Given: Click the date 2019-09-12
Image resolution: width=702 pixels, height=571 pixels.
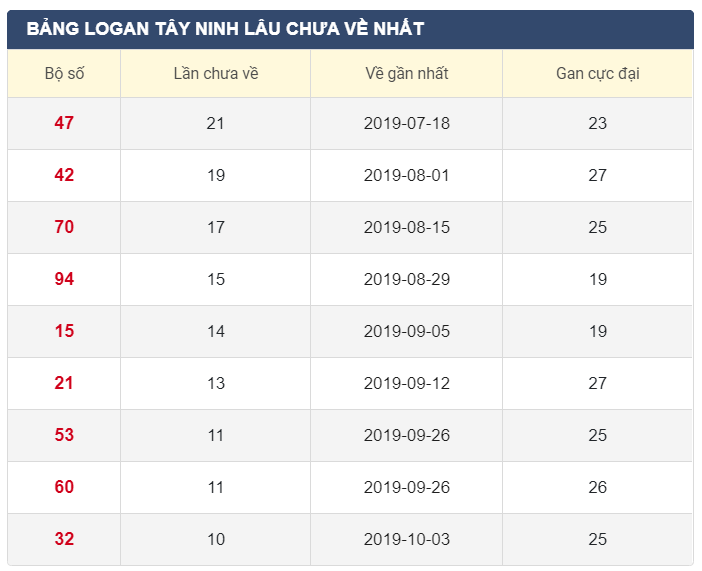Looking at the screenshot, I should pyautogui.click(x=406, y=383).
